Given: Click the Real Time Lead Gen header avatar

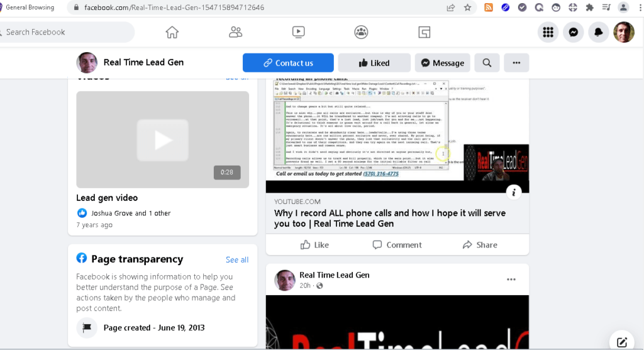Looking at the screenshot, I should tap(87, 62).
